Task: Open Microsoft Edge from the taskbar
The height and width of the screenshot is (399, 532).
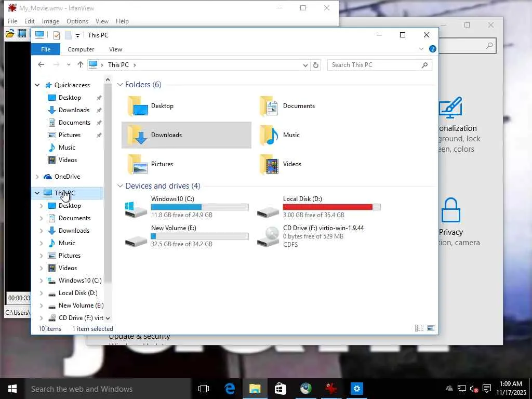Action: pos(230,389)
